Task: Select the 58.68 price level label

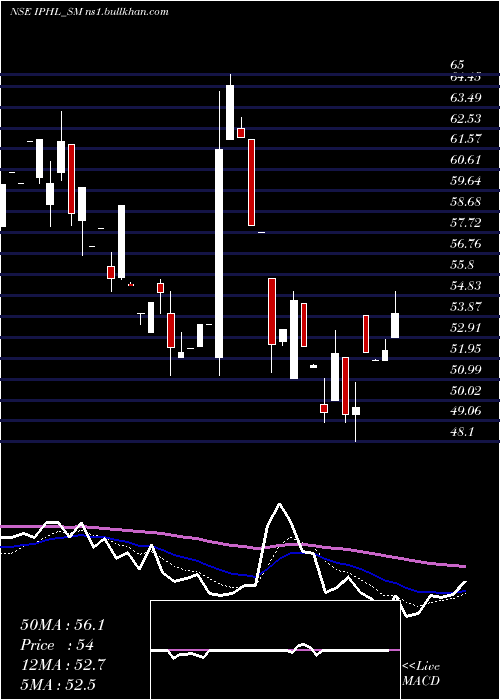Action: pos(466,202)
